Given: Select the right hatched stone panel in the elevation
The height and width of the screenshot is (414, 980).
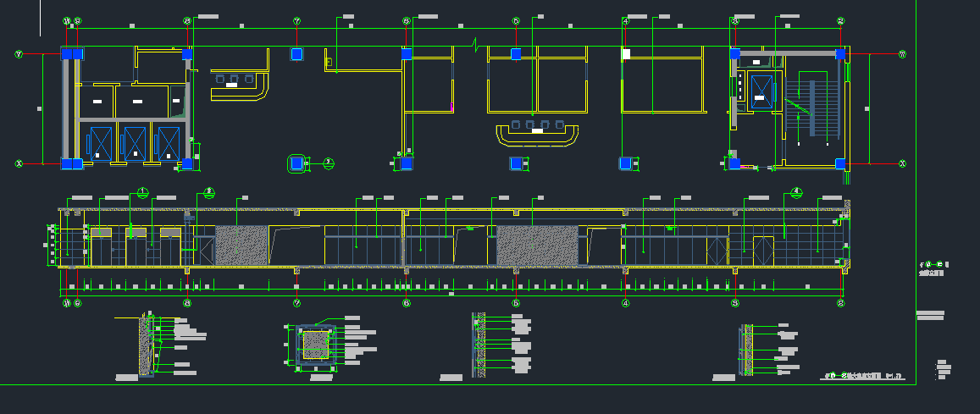Looking at the screenshot, I should tap(536, 246).
